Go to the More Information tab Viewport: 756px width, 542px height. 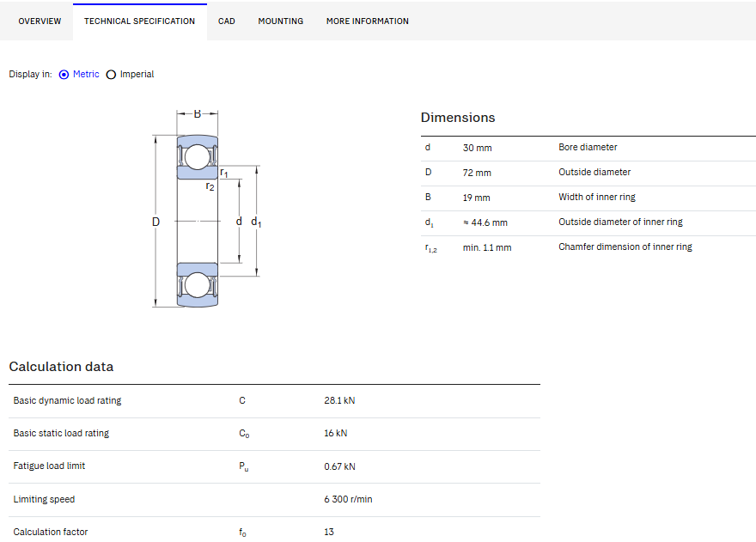click(368, 21)
